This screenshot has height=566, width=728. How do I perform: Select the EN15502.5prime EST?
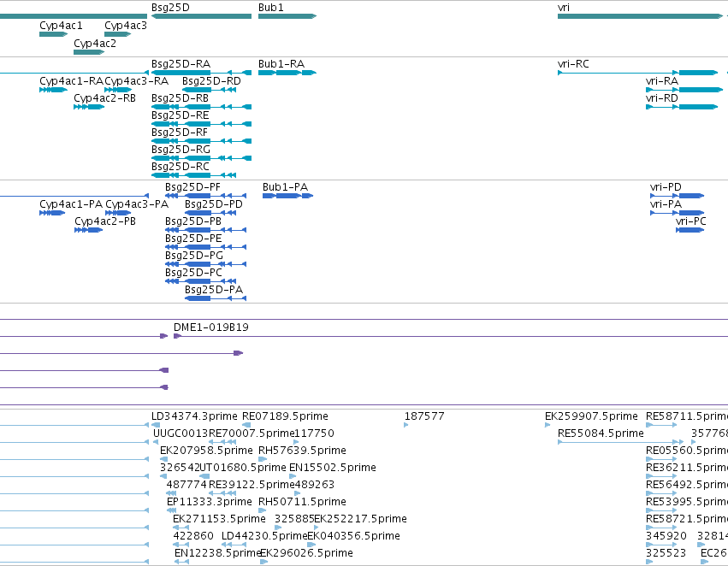pos(293,476)
